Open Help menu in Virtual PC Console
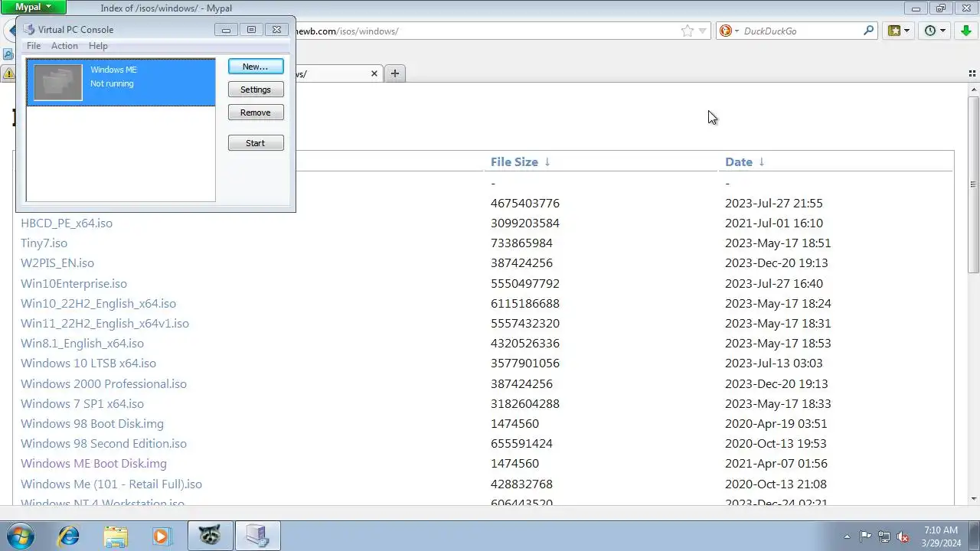This screenshot has width=980, height=551. [x=98, y=46]
